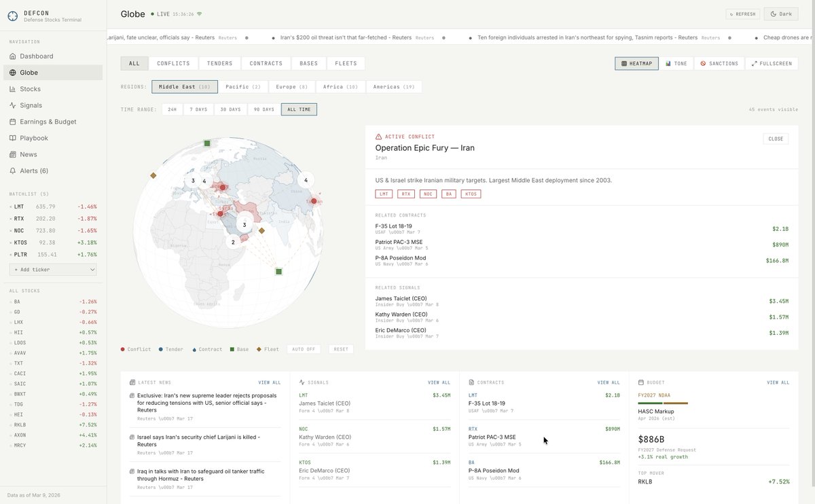Click the Refresh arrow icon

pyautogui.click(x=731, y=14)
